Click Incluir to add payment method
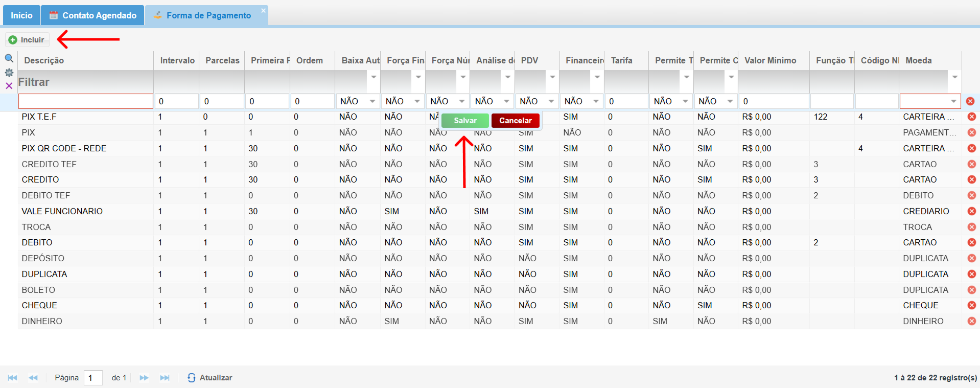 [x=27, y=40]
